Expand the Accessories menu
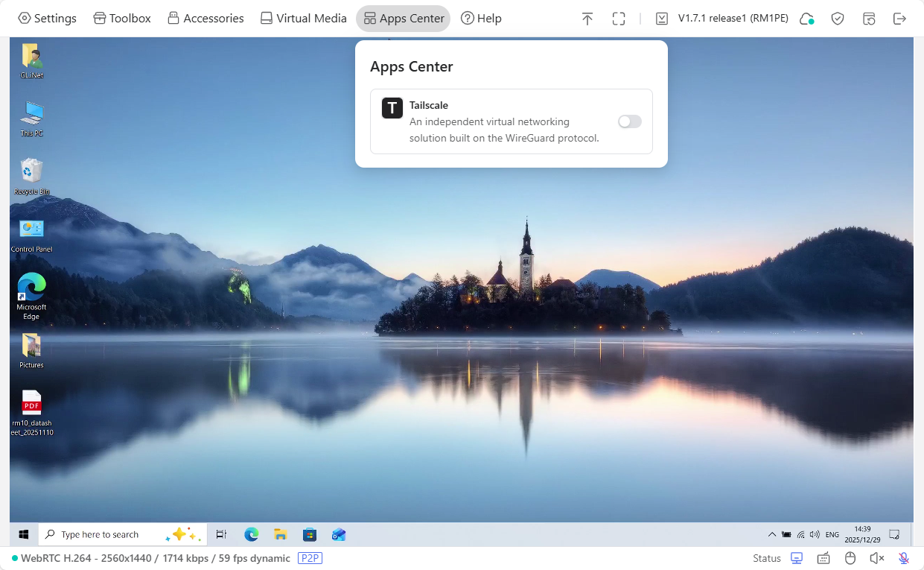 (205, 19)
